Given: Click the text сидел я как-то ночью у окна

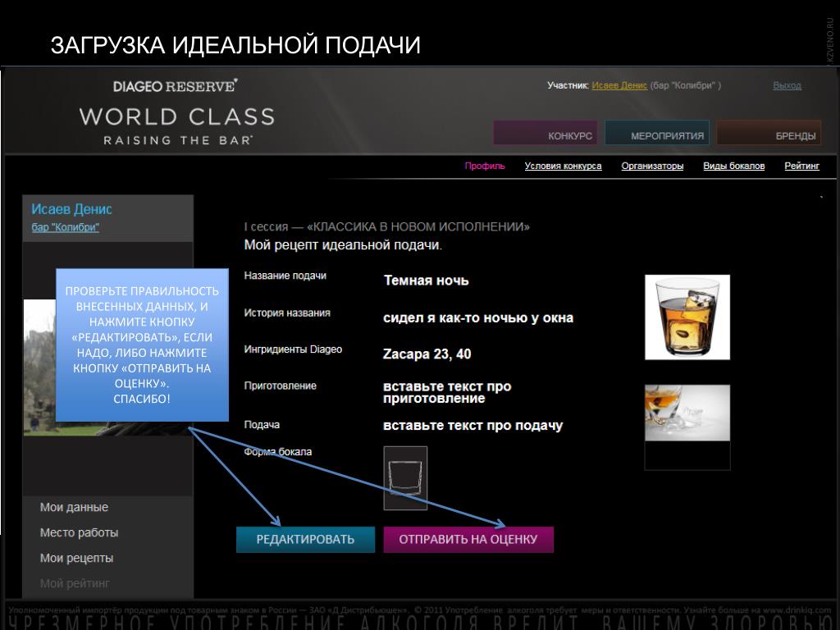Looking at the screenshot, I should click(x=478, y=318).
